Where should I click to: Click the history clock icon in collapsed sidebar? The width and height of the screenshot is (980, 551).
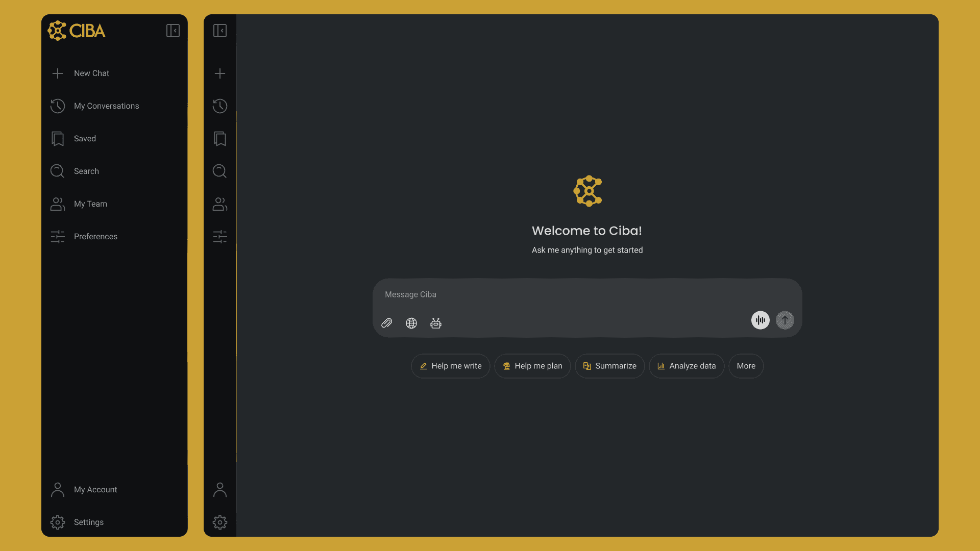(x=220, y=106)
